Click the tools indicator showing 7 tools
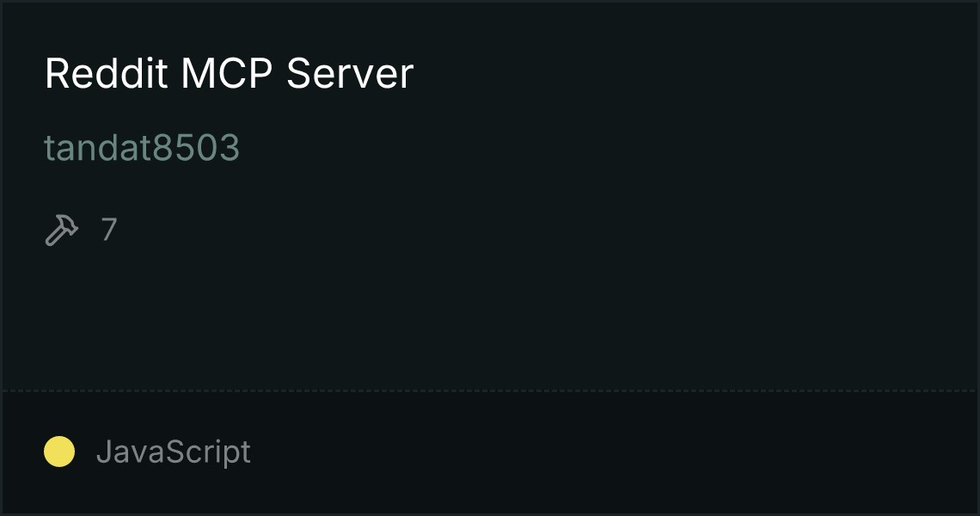The width and height of the screenshot is (980, 516). point(82,230)
